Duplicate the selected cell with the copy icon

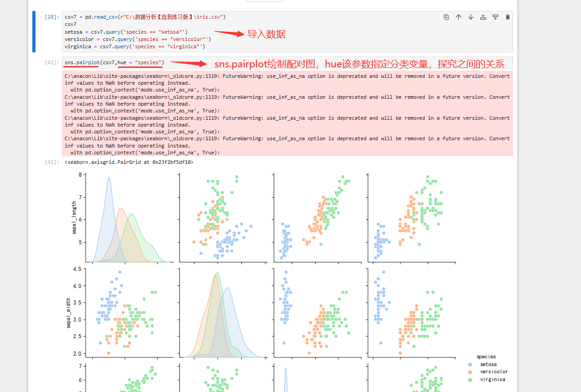(446, 17)
